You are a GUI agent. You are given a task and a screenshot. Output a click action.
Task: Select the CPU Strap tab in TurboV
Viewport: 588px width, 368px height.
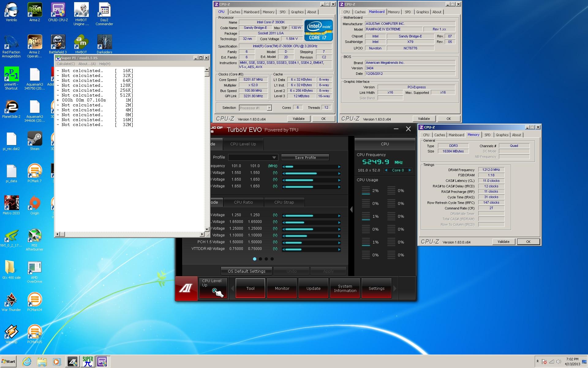pos(284,202)
